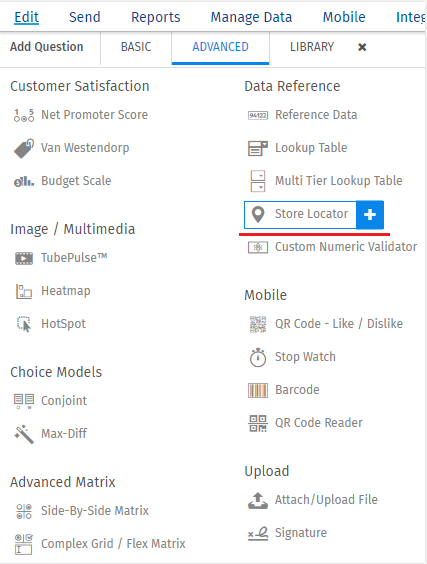Click the TubePulse film icon
The image size is (427, 564).
pos(24,258)
